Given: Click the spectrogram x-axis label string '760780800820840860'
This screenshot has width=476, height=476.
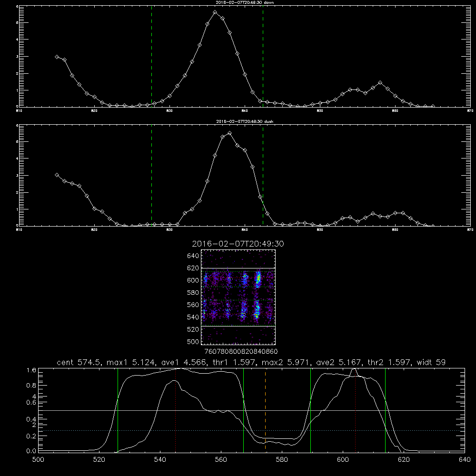Looking at the screenshot, I should 241,351.
